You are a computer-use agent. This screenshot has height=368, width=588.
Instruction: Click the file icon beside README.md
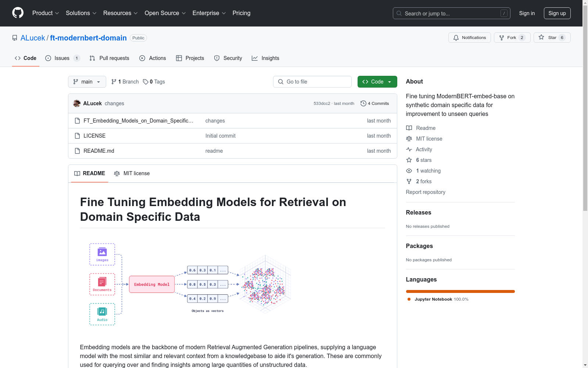tap(77, 151)
